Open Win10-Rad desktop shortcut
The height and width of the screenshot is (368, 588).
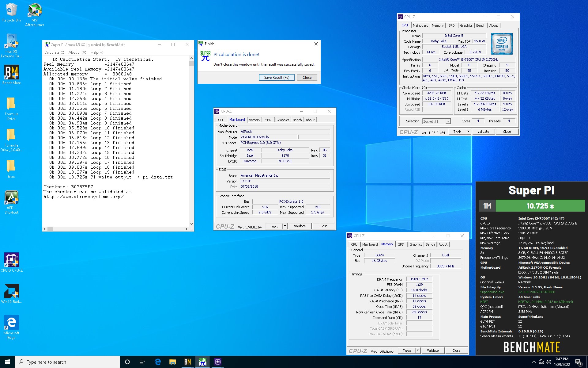click(11, 293)
